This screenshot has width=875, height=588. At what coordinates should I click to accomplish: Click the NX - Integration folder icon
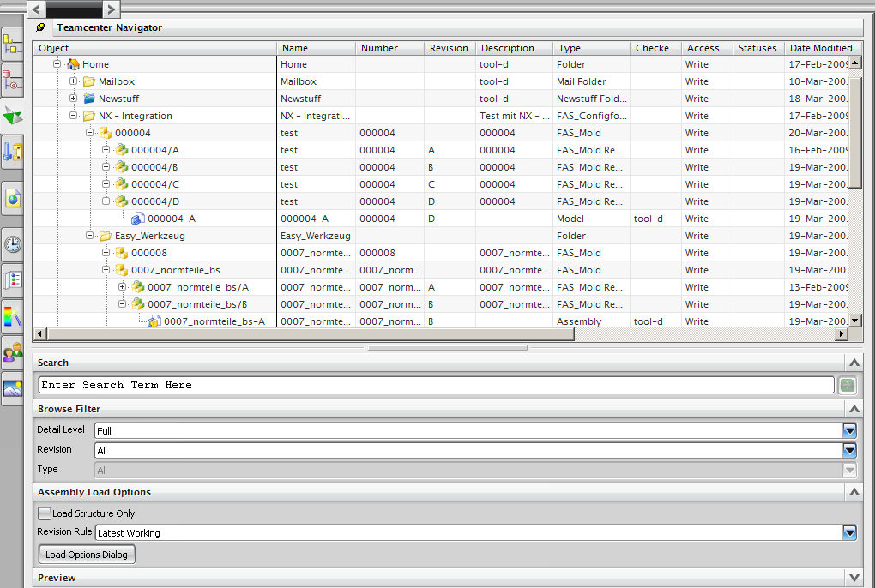[x=89, y=116]
